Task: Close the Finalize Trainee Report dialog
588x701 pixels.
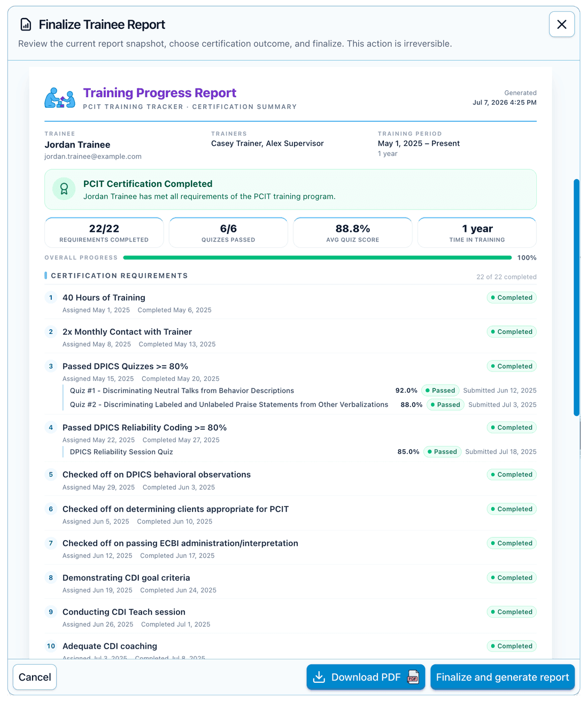Action: pyautogui.click(x=562, y=25)
